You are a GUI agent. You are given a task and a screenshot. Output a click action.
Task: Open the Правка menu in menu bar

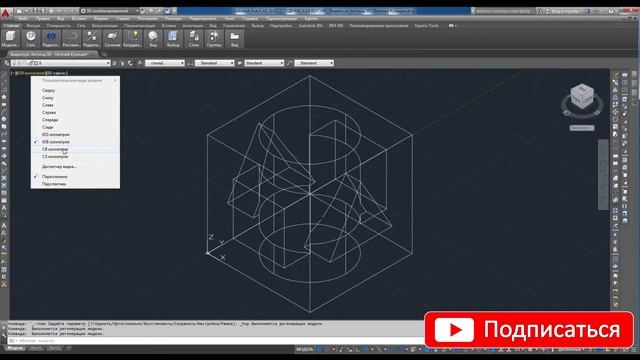pyautogui.click(x=42, y=19)
